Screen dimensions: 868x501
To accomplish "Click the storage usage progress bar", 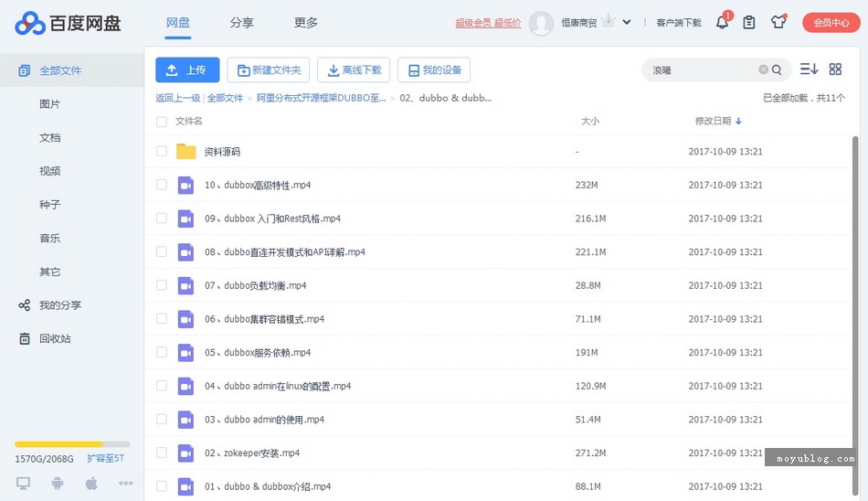I will pos(72,444).
